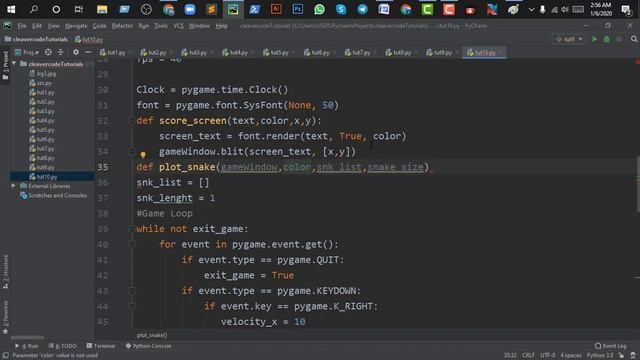Switch to the PyCharm taskbar icon
Image resolution: width=640 pixels, height=360 pixels.
233,9
